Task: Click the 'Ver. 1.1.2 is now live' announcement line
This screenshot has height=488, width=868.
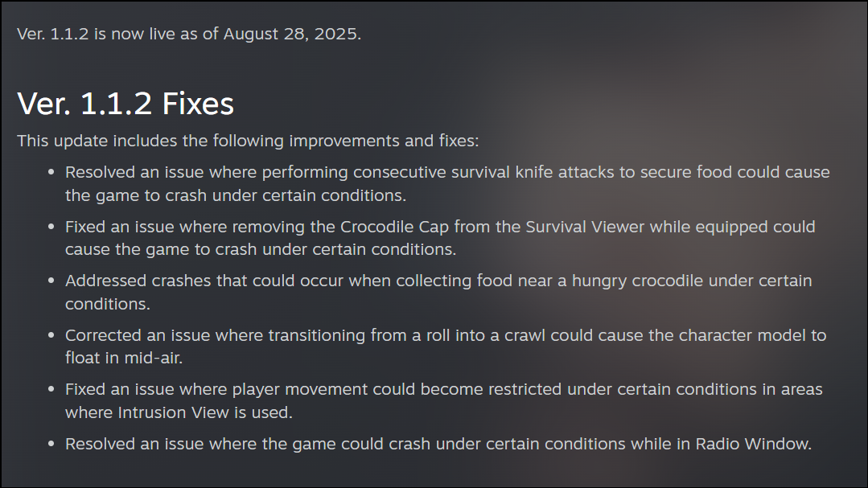Action: (189, 34)
